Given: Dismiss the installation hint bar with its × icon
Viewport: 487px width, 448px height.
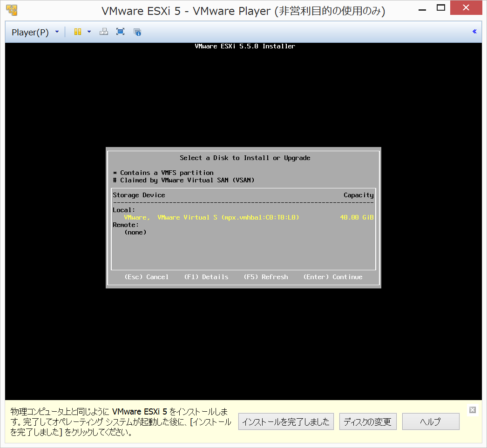Looking at the screenshot, I should pyautogui.click(x=473, y=410).
